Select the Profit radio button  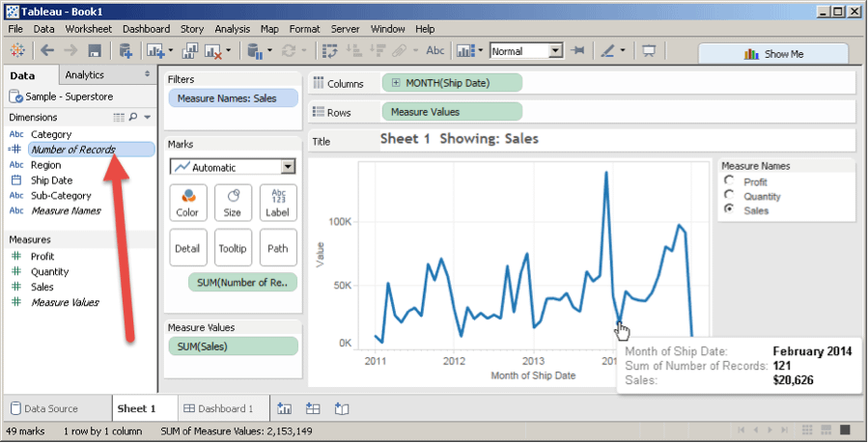coord(729,180)
